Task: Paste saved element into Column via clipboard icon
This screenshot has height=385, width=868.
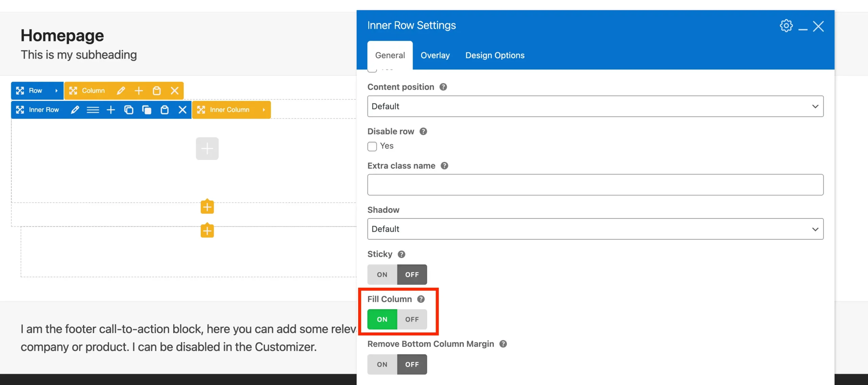Action: pos(156,90)
